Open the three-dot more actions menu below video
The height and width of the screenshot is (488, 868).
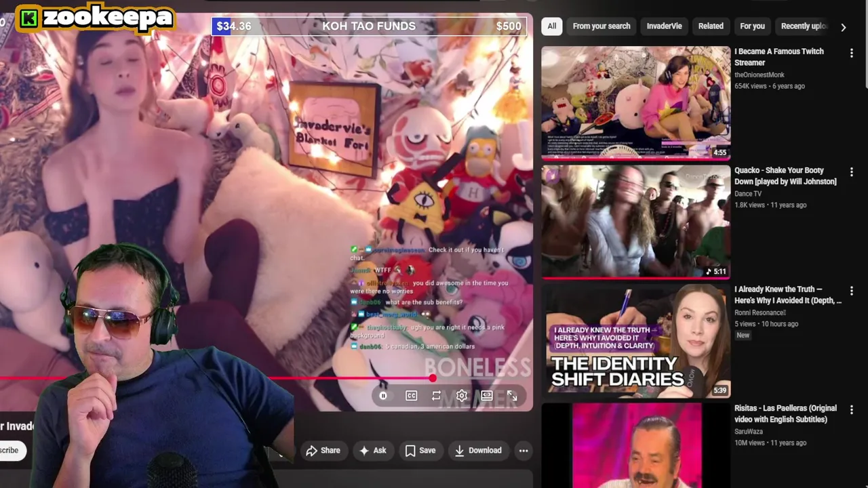coord(524,450)
